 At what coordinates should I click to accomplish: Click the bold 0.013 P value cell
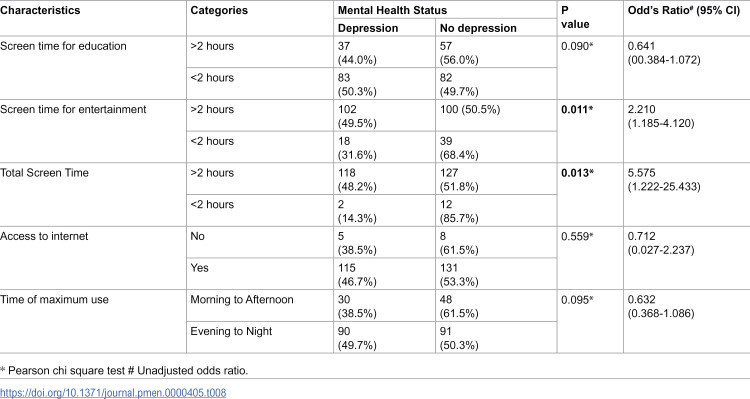pos(577,173)
